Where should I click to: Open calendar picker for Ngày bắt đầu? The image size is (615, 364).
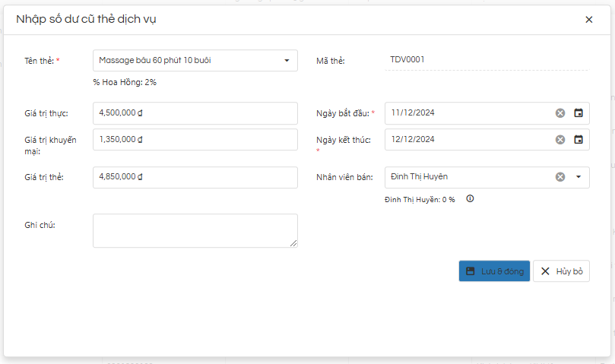tap(579, 113)
